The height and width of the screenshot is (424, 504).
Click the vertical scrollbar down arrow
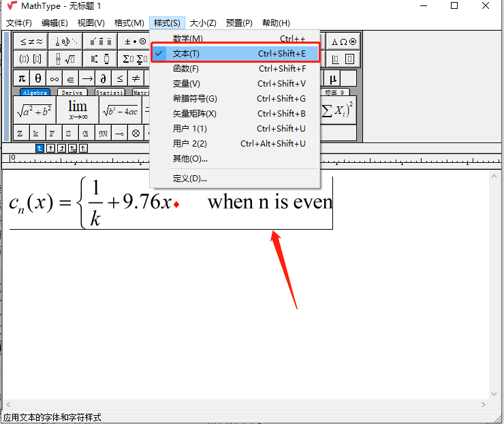[x=494, y=394]
